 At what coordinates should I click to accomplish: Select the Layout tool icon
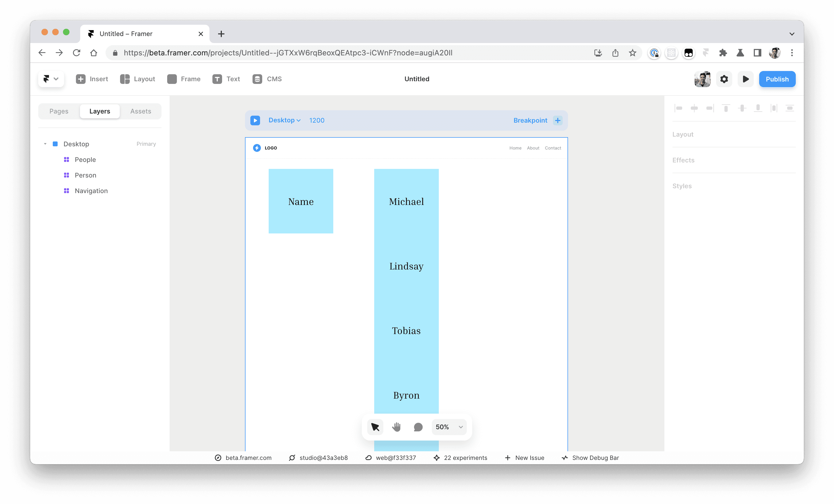pyautogui.click(x=125, y=79)
